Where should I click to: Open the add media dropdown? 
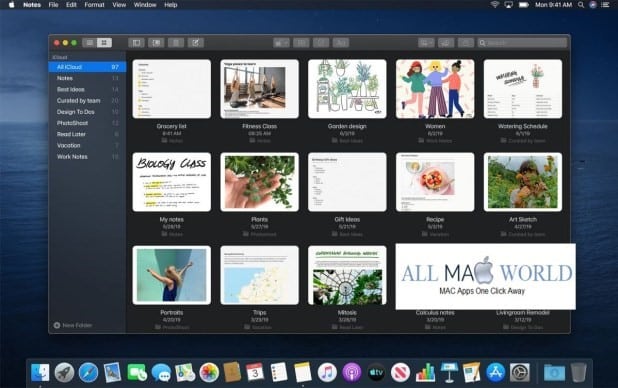click(426, 43)
